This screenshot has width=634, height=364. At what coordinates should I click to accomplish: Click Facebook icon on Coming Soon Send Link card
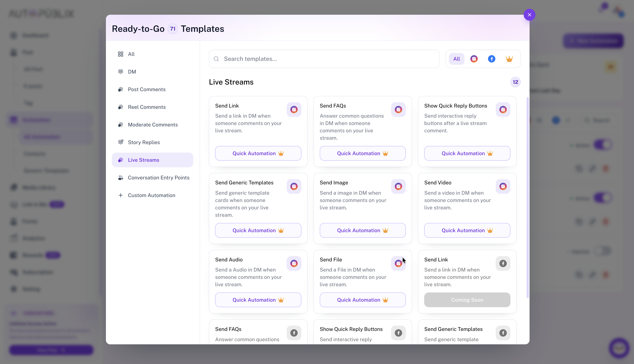[503, 263]
